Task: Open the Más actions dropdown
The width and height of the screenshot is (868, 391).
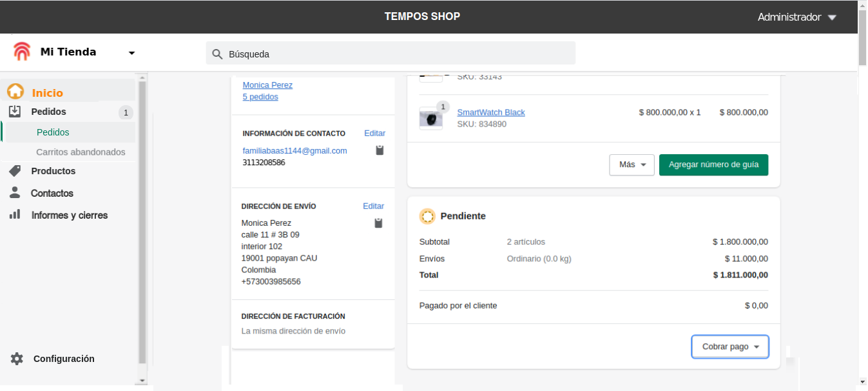Action: click(632, 165)
